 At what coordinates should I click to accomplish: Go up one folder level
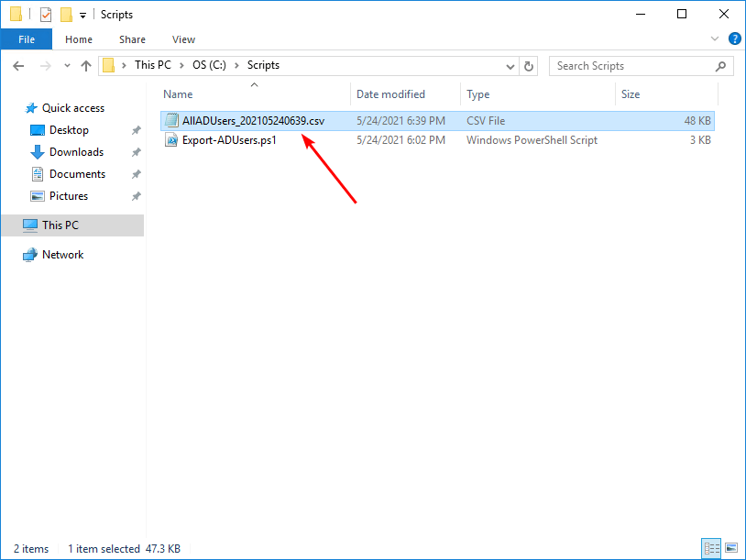(x=85, y=66)
